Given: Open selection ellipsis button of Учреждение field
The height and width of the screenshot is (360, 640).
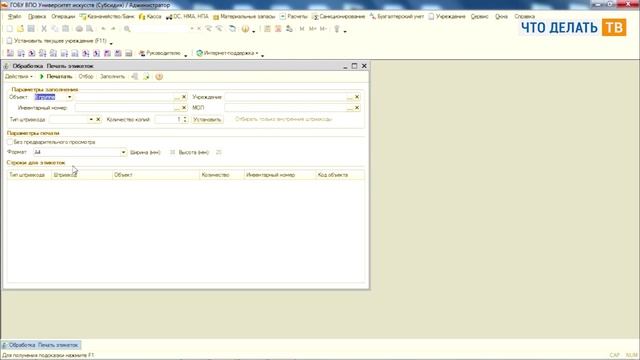Looking at the screenshot, I should point(350,97).
